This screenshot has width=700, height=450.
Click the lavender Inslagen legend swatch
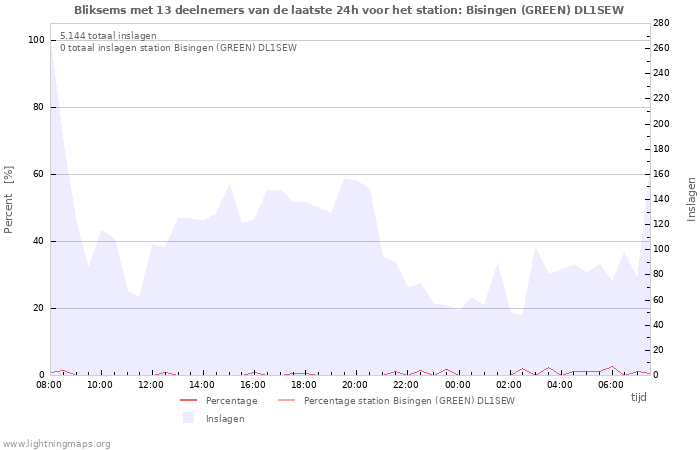188,418
